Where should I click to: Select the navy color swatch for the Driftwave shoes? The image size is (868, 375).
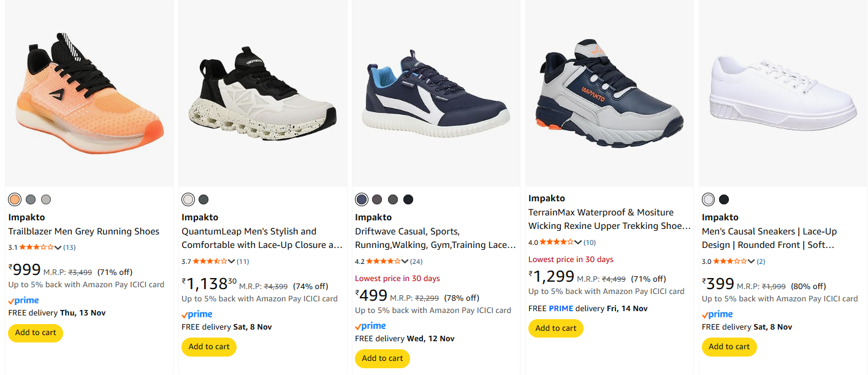(x=362, y=199)
